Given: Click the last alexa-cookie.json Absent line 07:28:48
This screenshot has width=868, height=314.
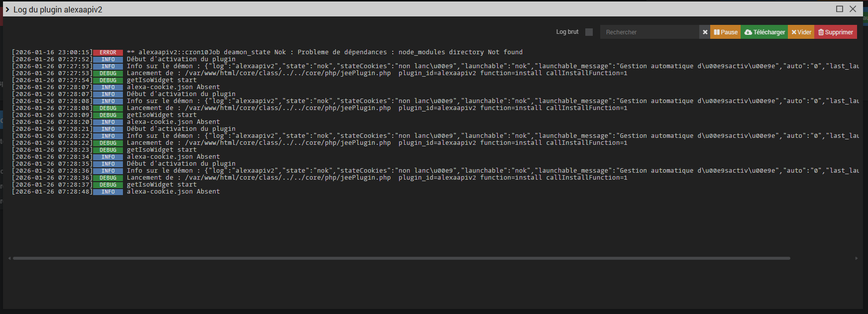Looking at the screenshot, I should tap(173, 192).
